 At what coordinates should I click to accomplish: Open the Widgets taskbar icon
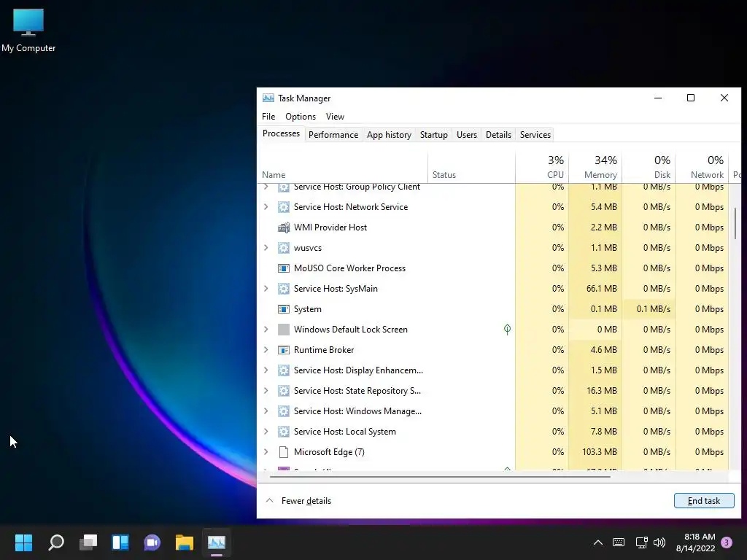pos(120,542)
